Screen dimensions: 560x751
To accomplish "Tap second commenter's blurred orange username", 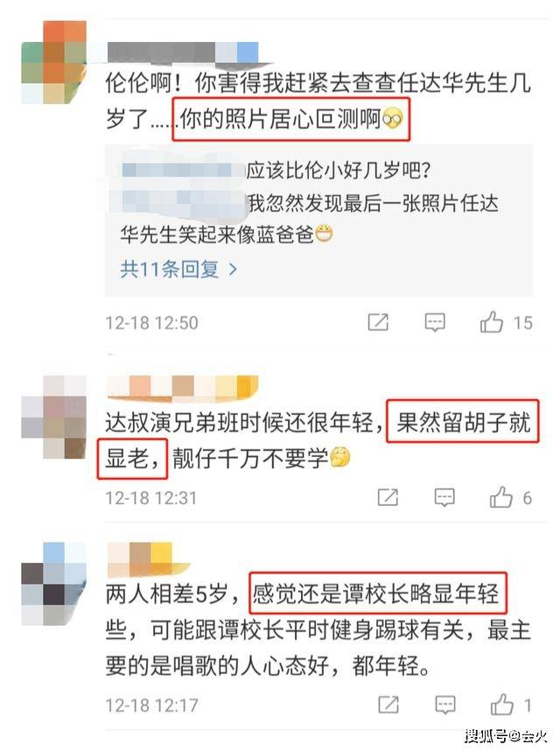I will (x=182, y=387).
